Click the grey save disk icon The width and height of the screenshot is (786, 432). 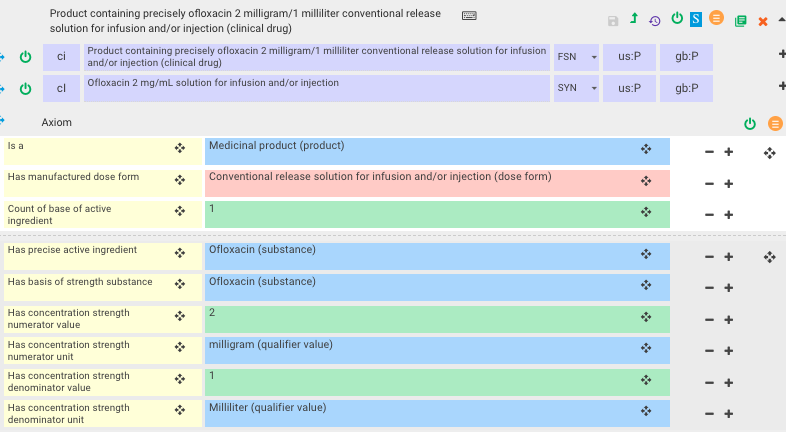pos(613,20)
